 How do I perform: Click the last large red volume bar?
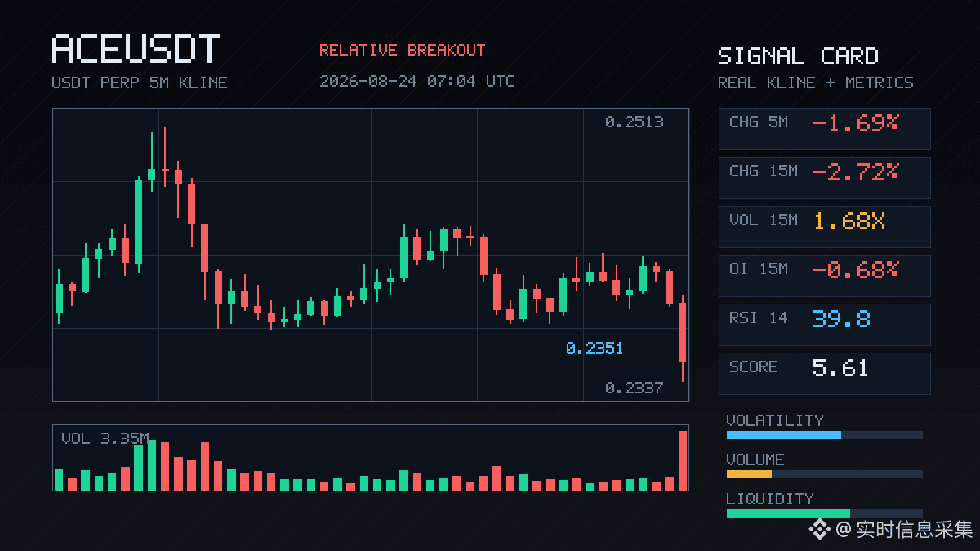[x=683, y=460]
